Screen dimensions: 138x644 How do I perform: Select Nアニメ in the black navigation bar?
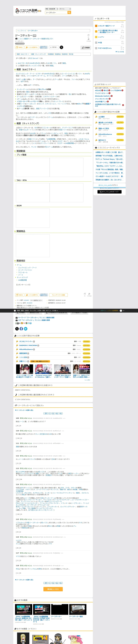pos(49,311)
